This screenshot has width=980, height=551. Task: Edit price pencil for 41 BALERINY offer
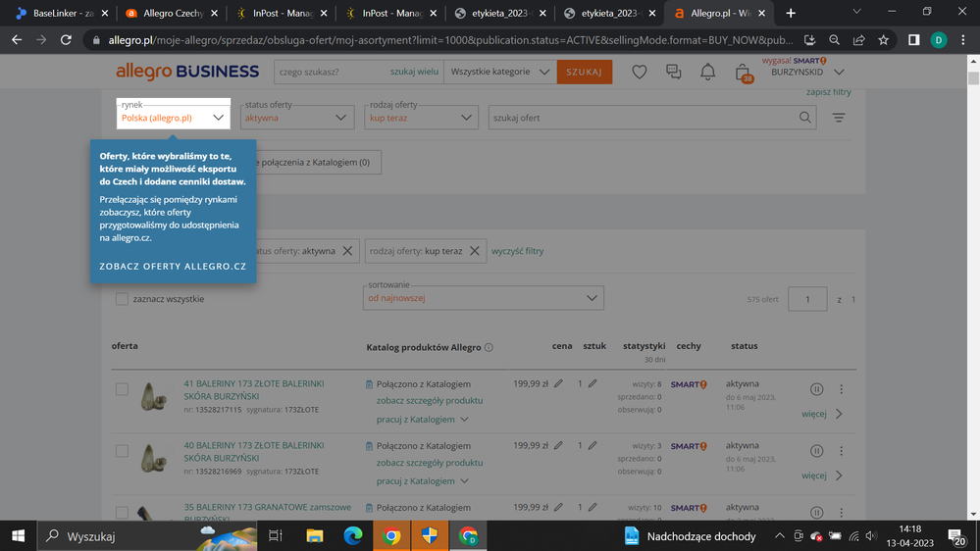pos(559,384)
